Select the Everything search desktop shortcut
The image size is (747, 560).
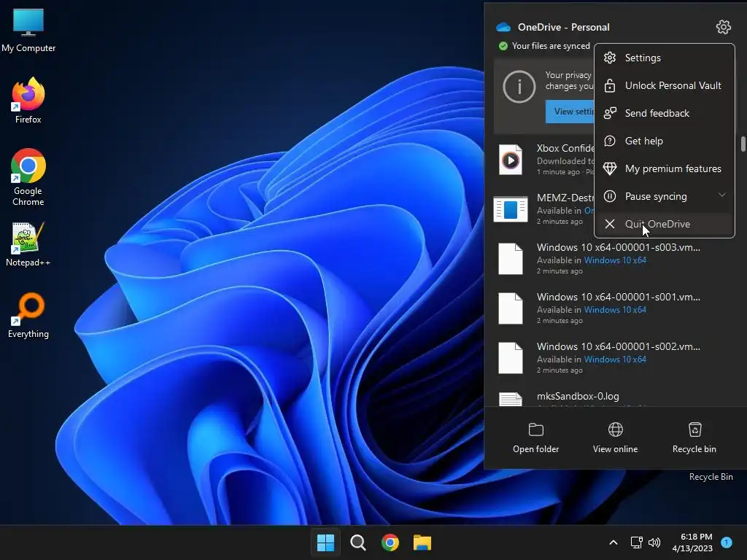point(28,315)
